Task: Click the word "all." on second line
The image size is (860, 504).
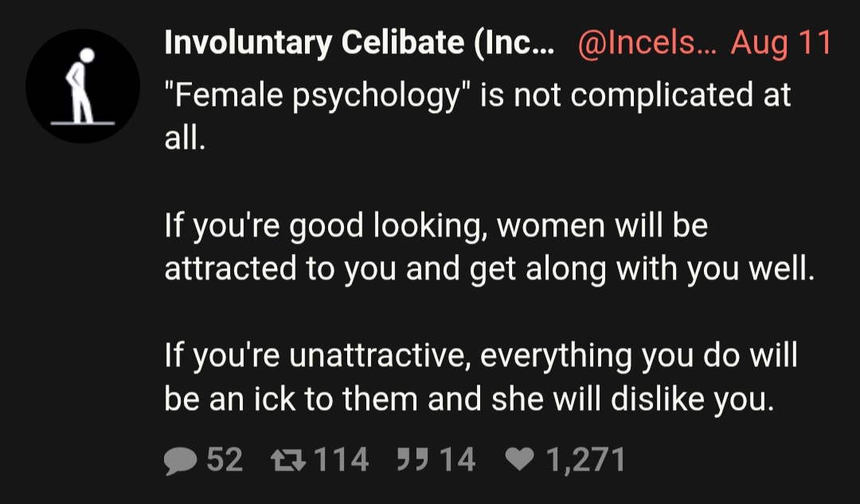Action: [185, 138]
